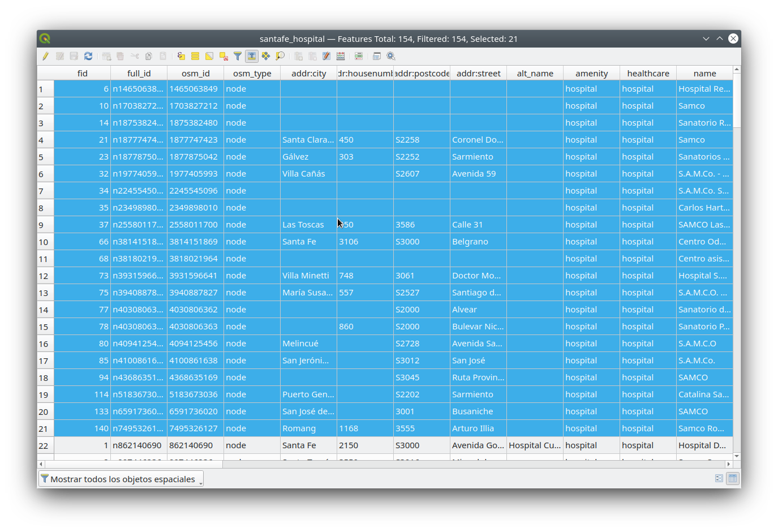The image size is (778, 532).
Task: Switch to table view
Action: point(733,478)
